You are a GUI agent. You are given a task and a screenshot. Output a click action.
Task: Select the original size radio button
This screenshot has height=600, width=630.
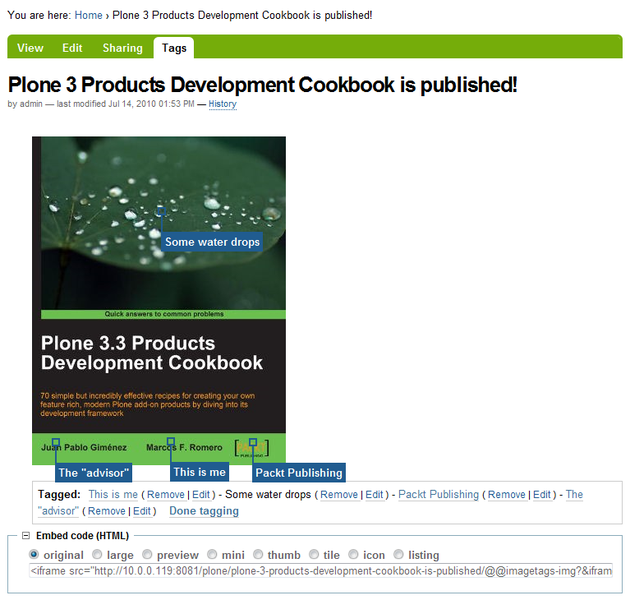click(x=35, y=555)
